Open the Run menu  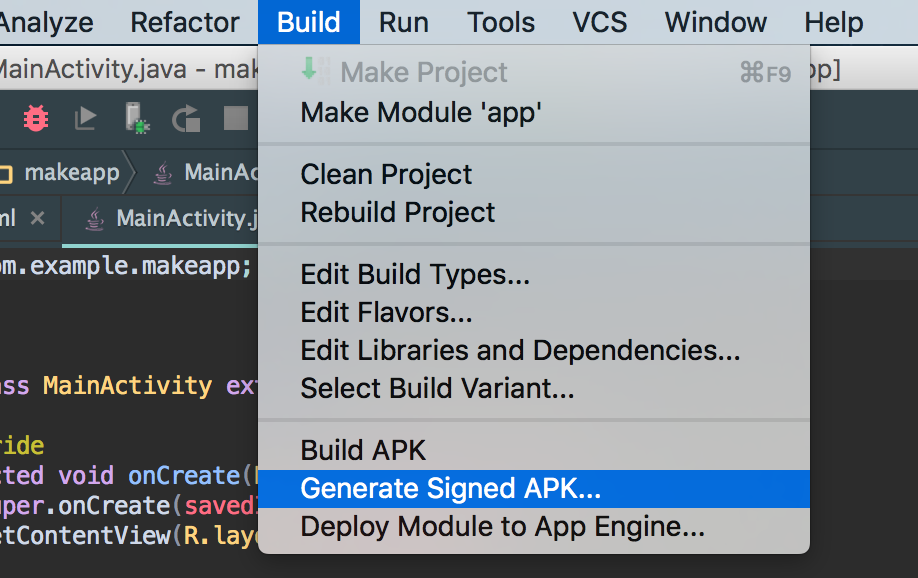pos(404,22)
